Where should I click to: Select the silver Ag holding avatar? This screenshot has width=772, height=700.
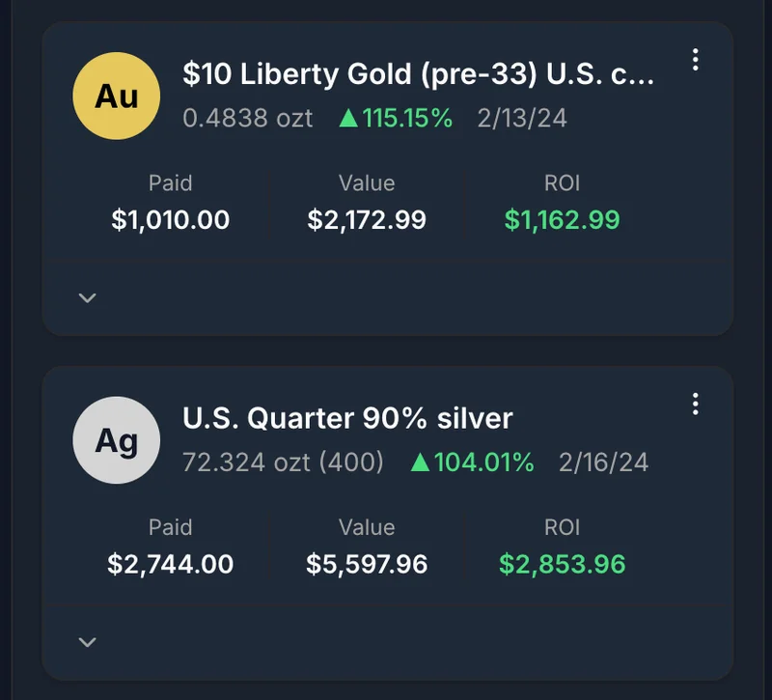tap(116, 439)
